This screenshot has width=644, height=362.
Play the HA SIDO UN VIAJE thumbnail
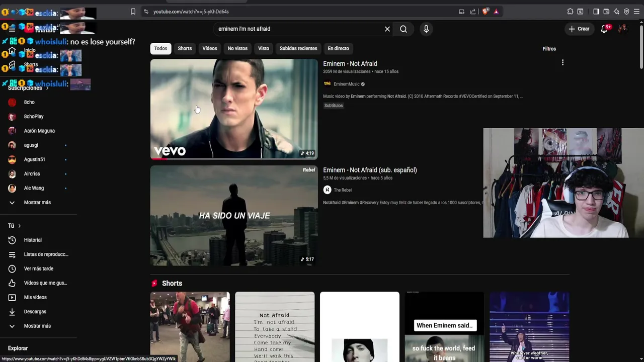tap(234, 216)
